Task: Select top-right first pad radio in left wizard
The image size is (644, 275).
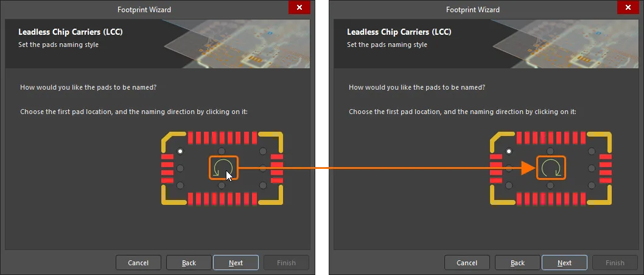Action: [x=263, y=151]
